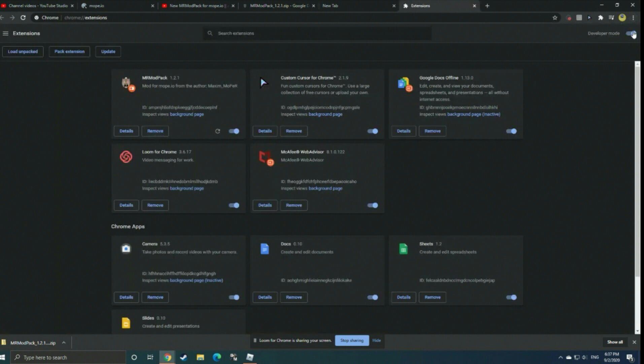Open File Explorer from the taskbar
Screen dimensions: 644x364
[x=200, y=357]
